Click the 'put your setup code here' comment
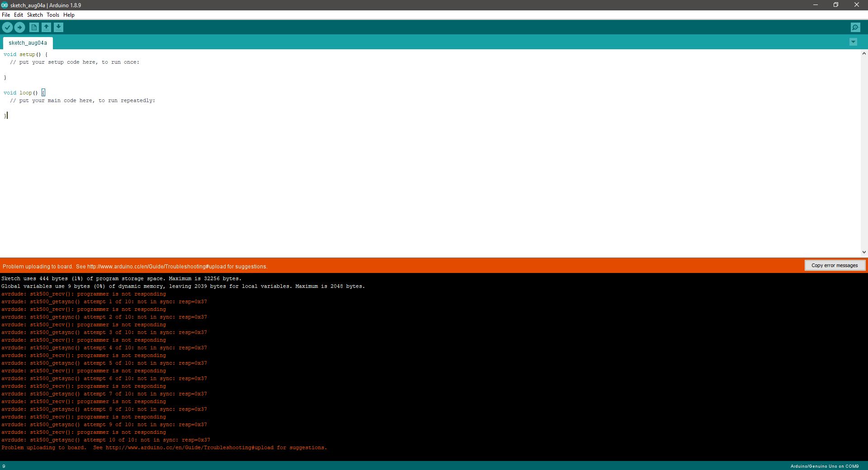Screen dimensions: 868x470 (75, 62)
